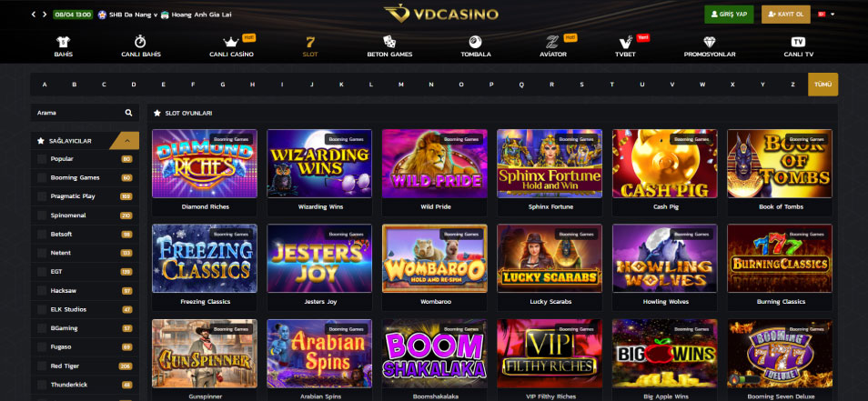Filter games by letter B
The height and width of the screenshot is (401, 868).
coord(75,85)
